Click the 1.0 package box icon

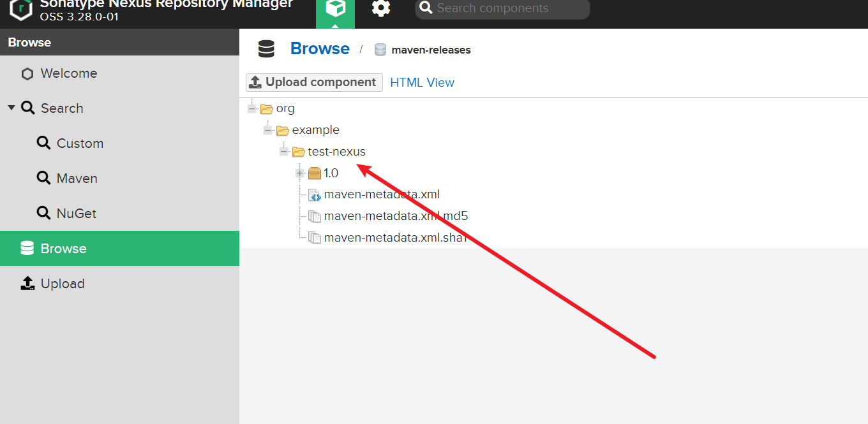point(315,173)
